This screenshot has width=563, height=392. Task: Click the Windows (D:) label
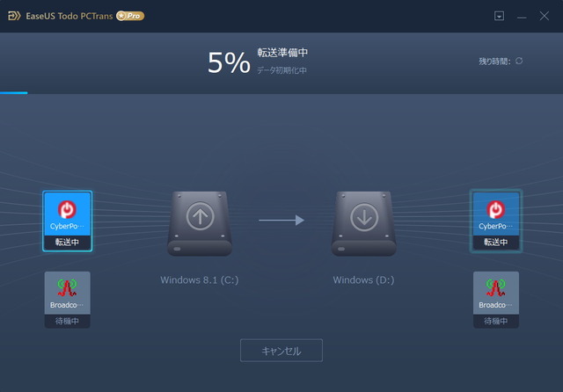click(363, 279)
